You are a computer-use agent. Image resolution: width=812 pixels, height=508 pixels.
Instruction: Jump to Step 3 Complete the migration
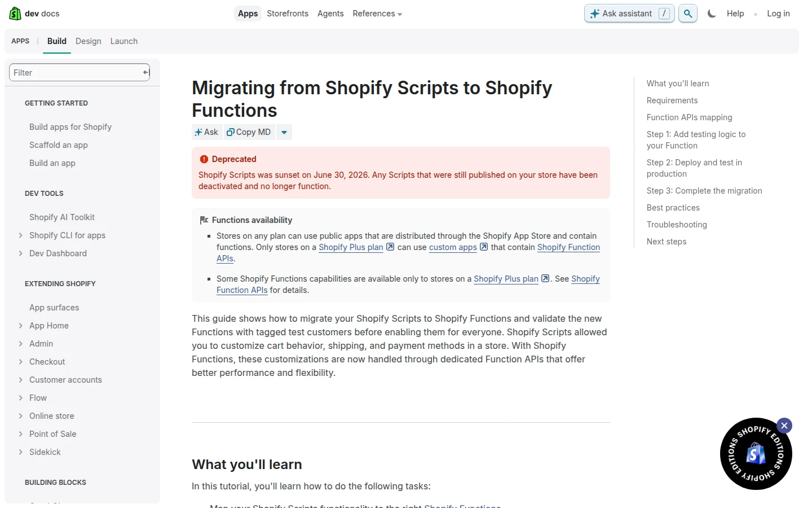pos(704,191)
